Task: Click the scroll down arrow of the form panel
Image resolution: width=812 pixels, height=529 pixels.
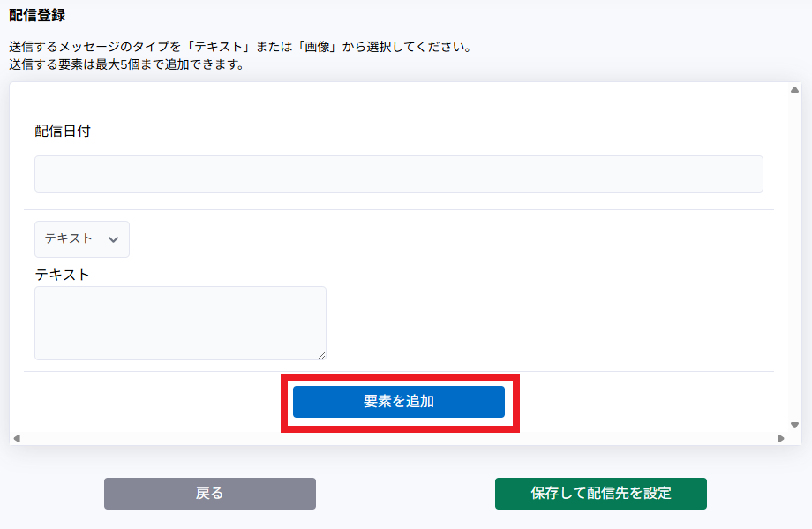Action: 794,425
